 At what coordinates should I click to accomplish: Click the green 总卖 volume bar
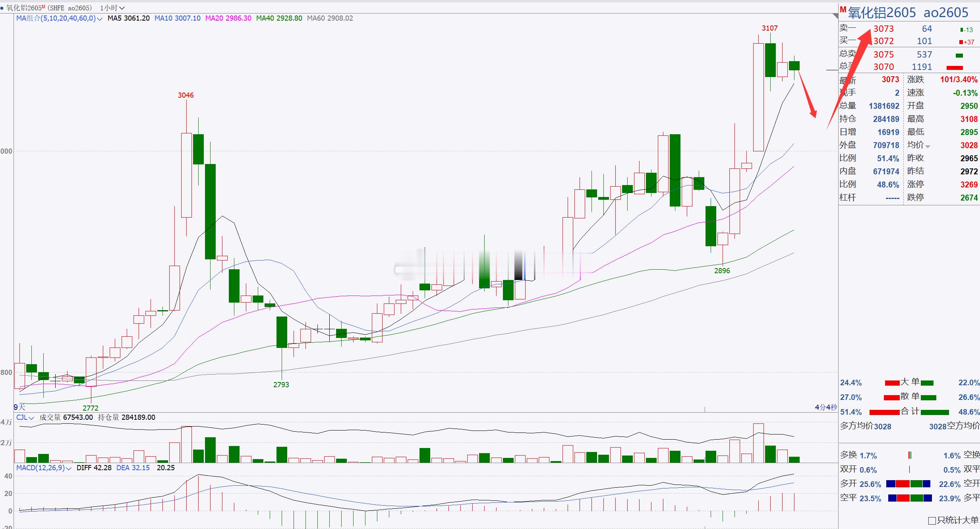tap(959, 56)
